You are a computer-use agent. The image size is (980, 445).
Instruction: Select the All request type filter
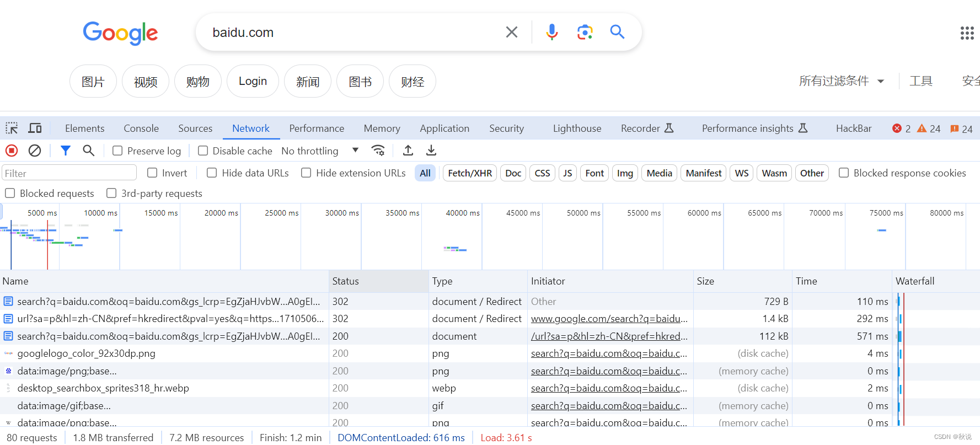point(425,173)
